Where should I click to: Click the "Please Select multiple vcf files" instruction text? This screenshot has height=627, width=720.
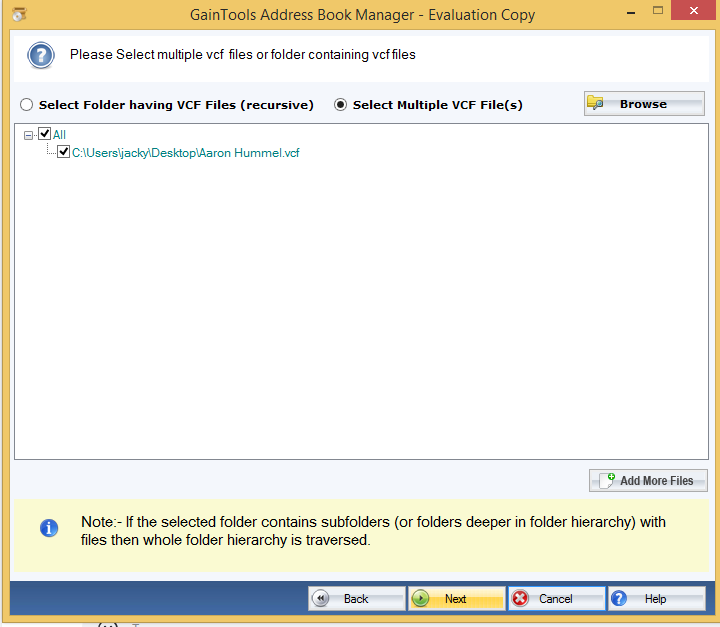(242, 55)
